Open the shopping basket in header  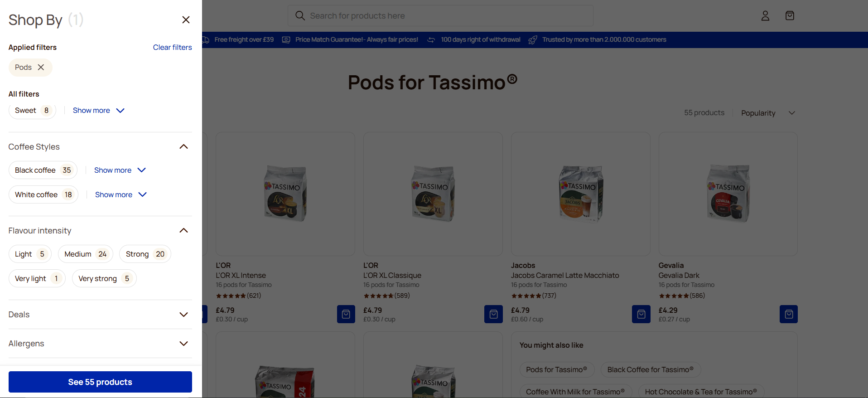[x=790, y=16]
